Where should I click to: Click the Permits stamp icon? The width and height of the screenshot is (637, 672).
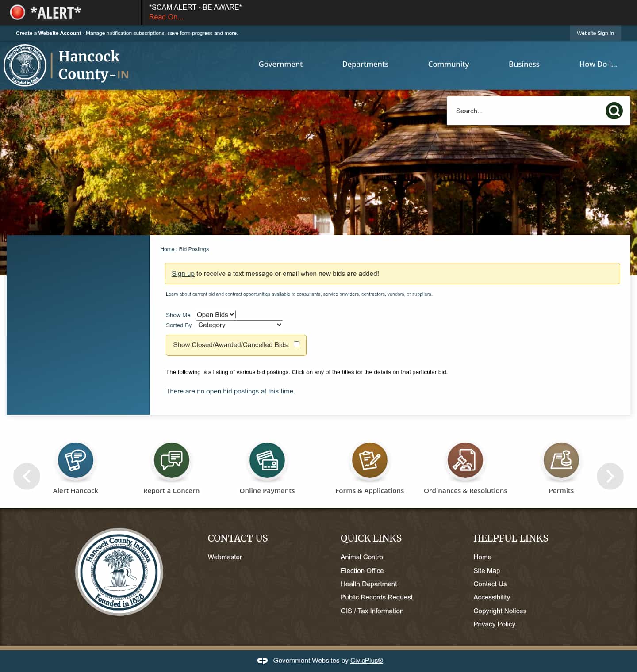(561, 460)
